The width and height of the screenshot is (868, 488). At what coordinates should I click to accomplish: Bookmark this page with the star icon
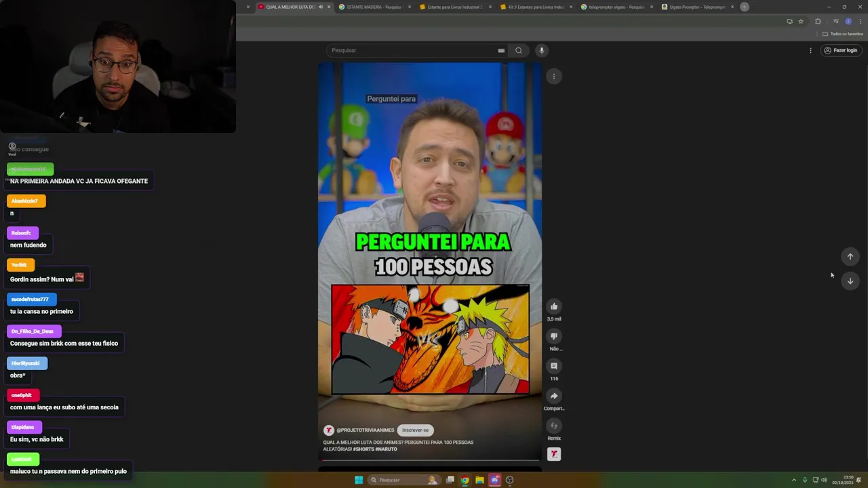coord(801,21)
